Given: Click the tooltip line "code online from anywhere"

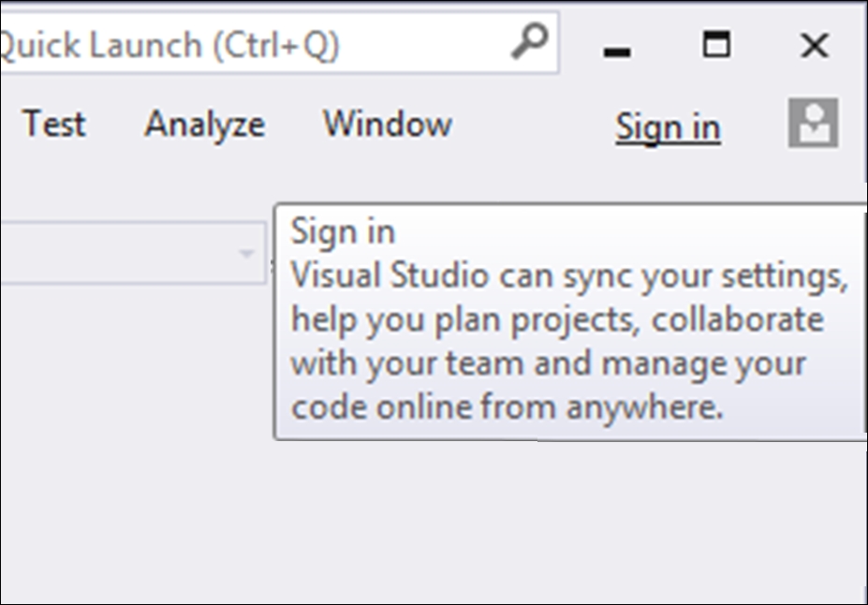Looking at the screenshot, I should [x=506, y=408].
